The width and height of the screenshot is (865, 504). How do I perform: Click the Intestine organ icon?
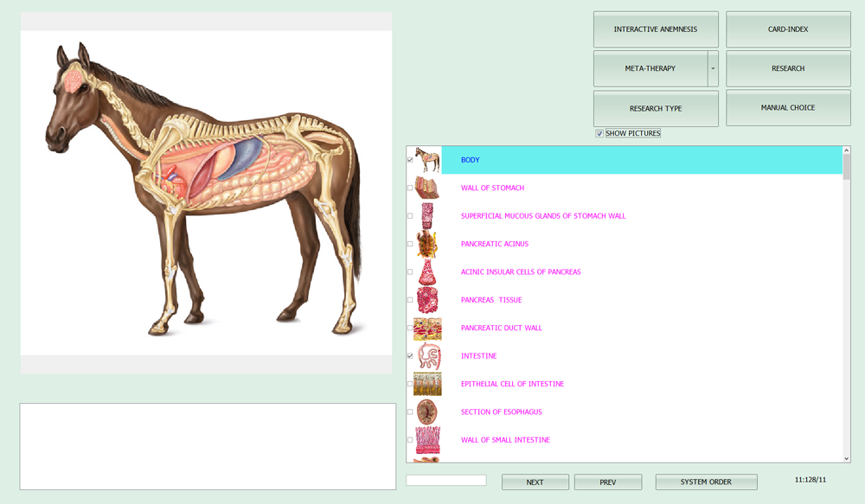coord(427,356)
